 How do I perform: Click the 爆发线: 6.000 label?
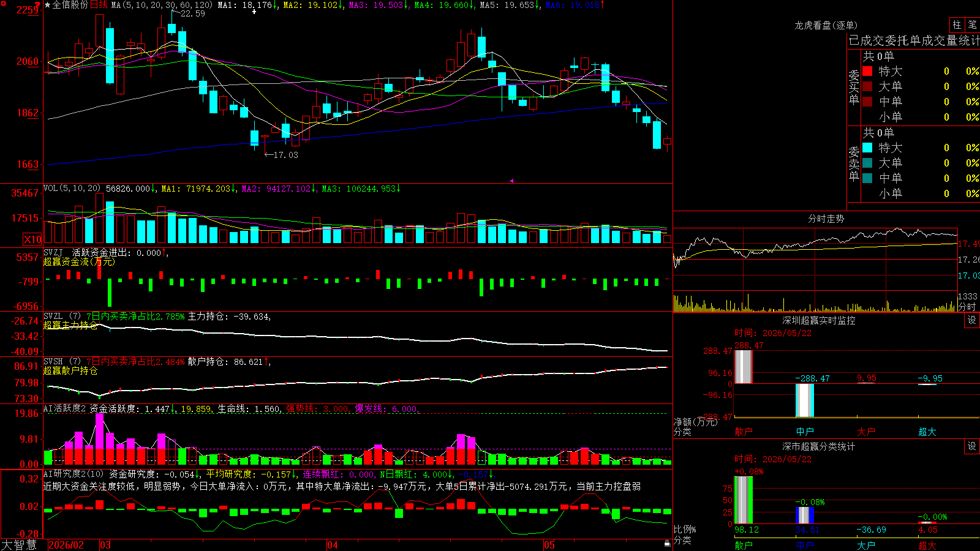386,408
